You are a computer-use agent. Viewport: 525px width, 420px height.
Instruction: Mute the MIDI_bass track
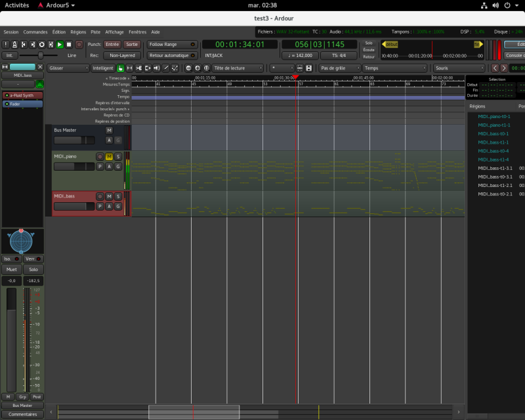(109, 196)
